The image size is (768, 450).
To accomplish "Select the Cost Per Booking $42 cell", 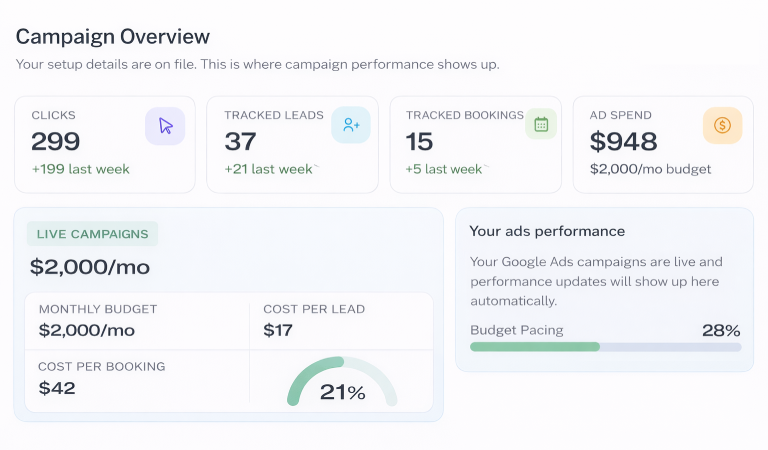I will tap(137, 378).
